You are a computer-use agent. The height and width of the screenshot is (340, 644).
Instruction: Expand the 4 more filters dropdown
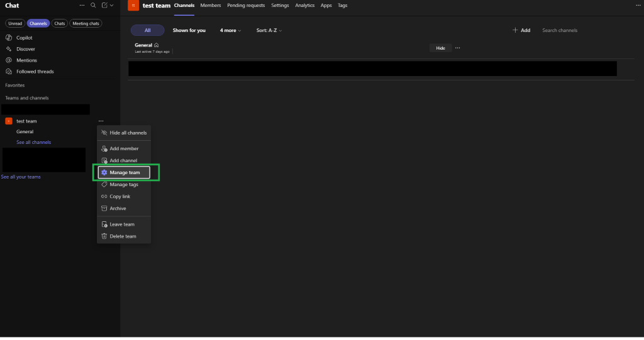tap(230, 30)
